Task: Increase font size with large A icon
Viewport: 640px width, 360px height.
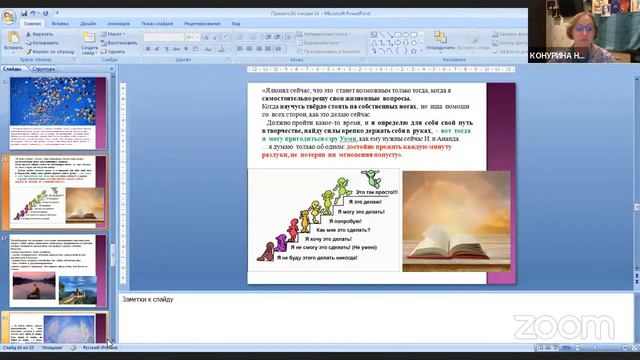Action: click(206, 38)
